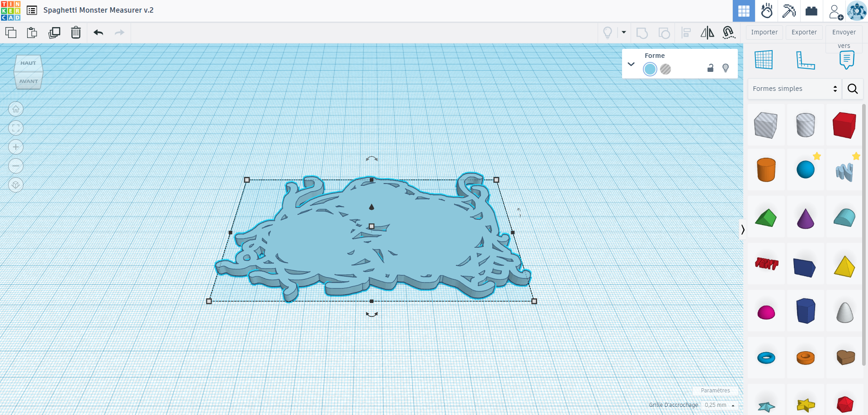The image size is (868, 415).
Task: Select the yellow pyramid shape
Action: coord(844,266)
